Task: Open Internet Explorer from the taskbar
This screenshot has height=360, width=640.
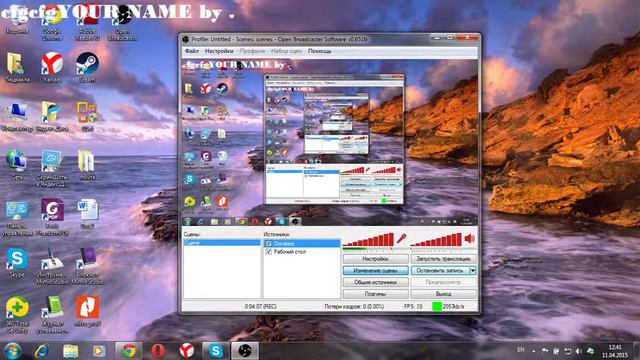Action: (x=42, y=351)
